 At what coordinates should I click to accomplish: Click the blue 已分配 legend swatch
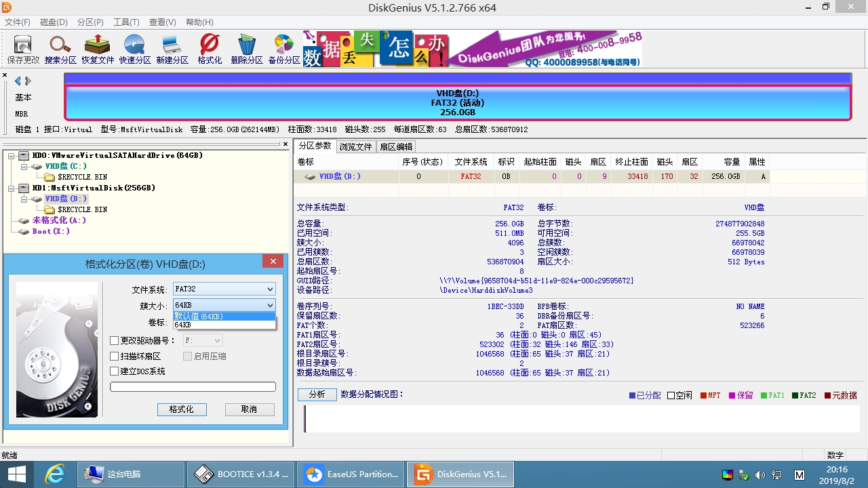pos(632,395)
